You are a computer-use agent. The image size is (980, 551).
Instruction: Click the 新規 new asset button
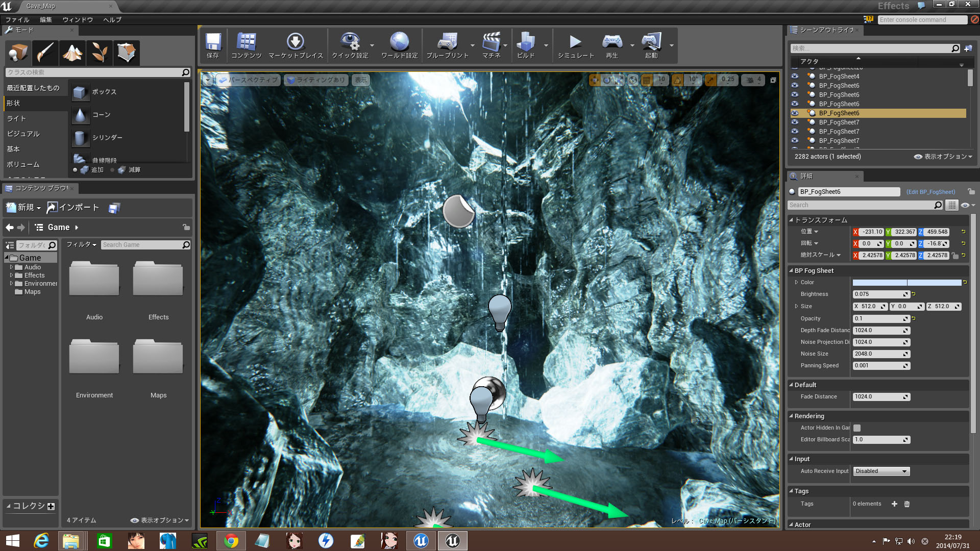23,208
